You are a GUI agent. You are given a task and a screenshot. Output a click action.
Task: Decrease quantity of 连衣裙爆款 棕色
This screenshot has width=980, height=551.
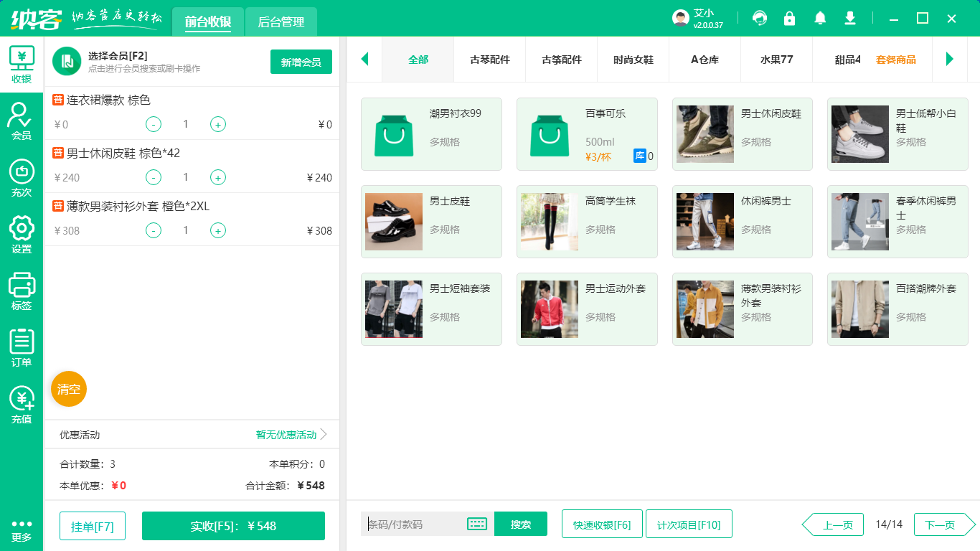coord(154,124)
